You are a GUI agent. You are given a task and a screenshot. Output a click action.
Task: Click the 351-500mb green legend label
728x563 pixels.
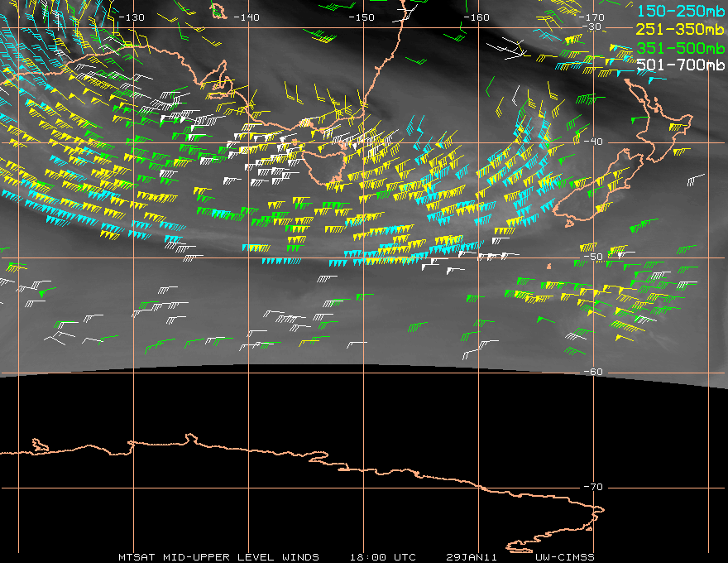tap(680, 48)
